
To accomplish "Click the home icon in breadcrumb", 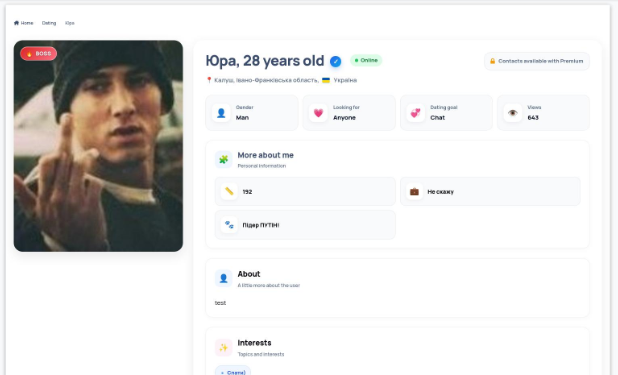I will (16, 23).
